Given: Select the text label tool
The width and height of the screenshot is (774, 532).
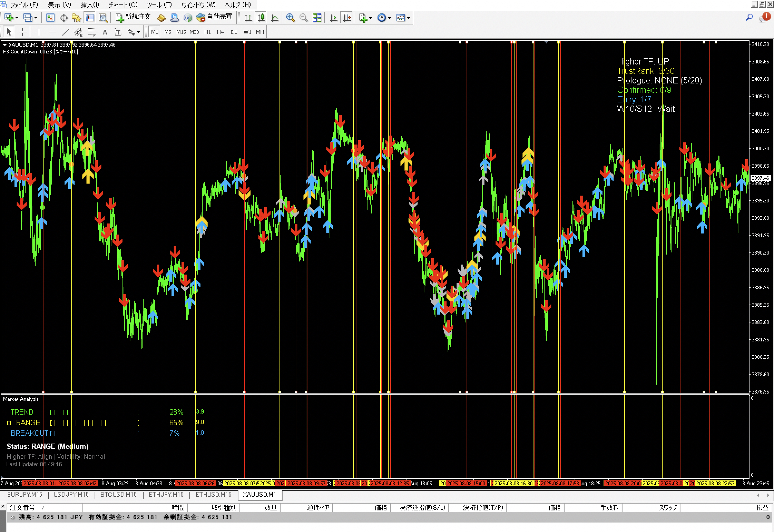Looking at the screenshot, I should pos(105,32).
